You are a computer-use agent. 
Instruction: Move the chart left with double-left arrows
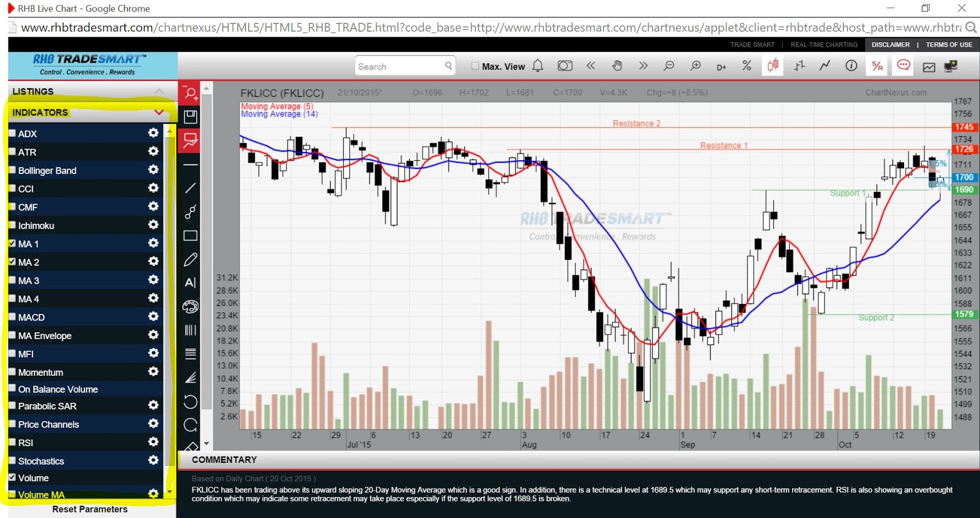(x=590, y=66)
